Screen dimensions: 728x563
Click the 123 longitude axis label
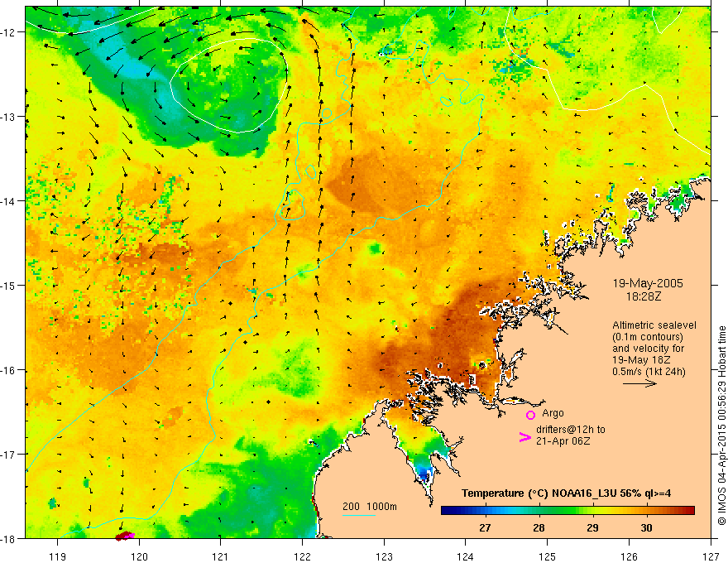(x=384, y=556)
